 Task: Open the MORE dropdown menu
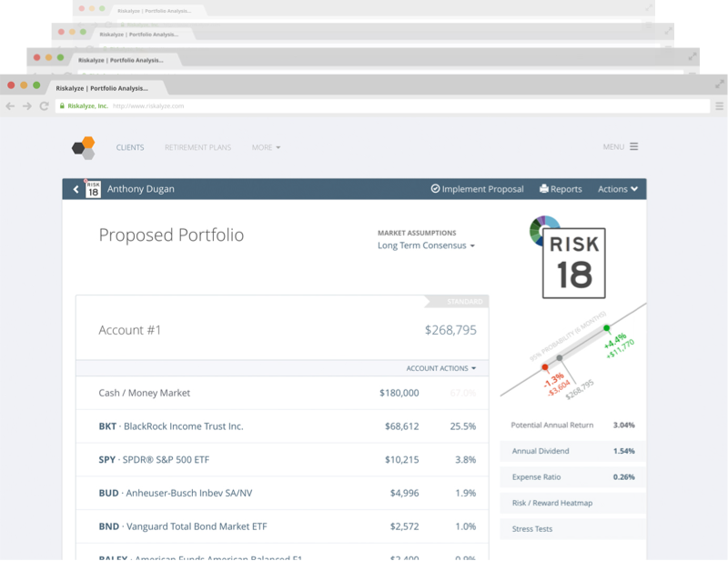(x=266, y=147)
